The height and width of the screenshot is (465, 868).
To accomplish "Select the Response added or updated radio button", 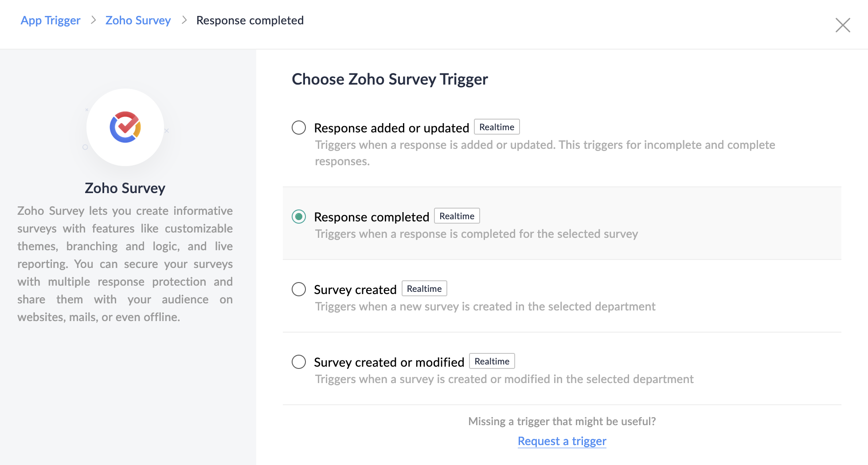I will [299, 128].
